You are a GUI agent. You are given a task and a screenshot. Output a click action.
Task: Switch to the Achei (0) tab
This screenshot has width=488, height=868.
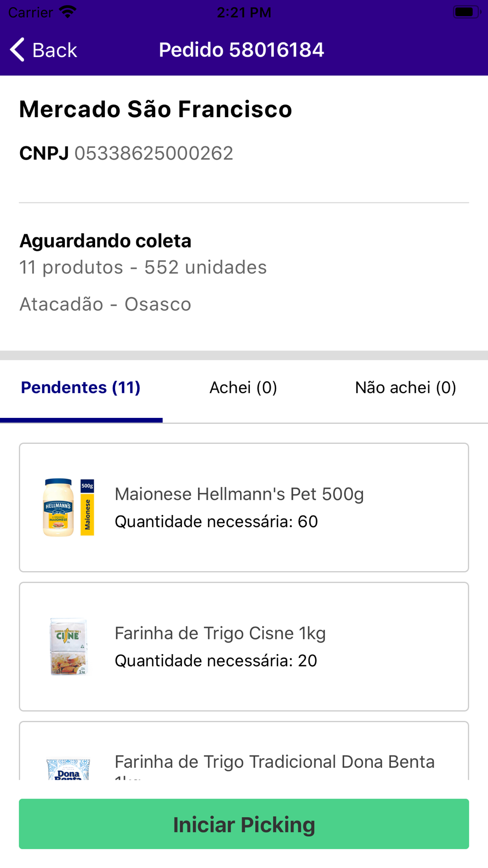click(243, 388)
